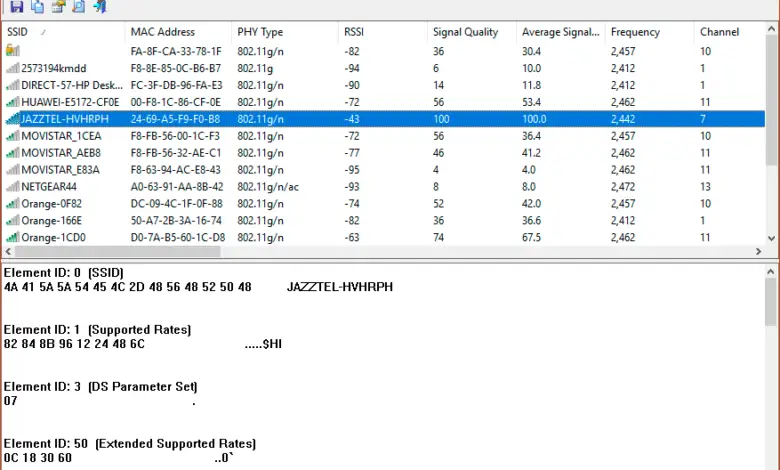Viewport: 780px width, 470px height.
Task: Click the lock icon on the hidden network row
Action: [12, 51]
